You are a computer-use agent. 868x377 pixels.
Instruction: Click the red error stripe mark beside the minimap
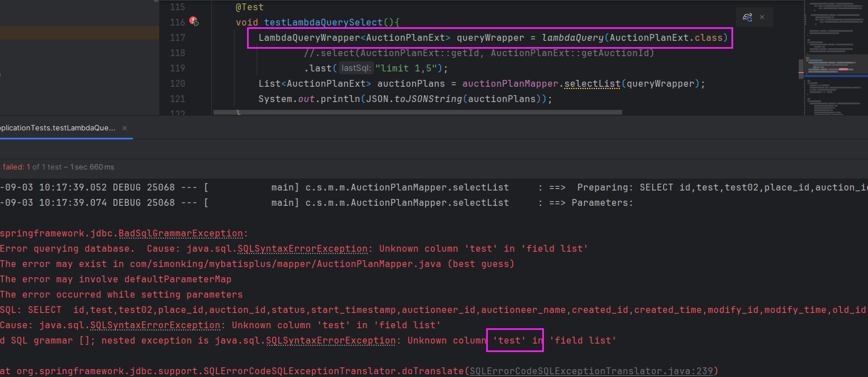coord(801,73)
